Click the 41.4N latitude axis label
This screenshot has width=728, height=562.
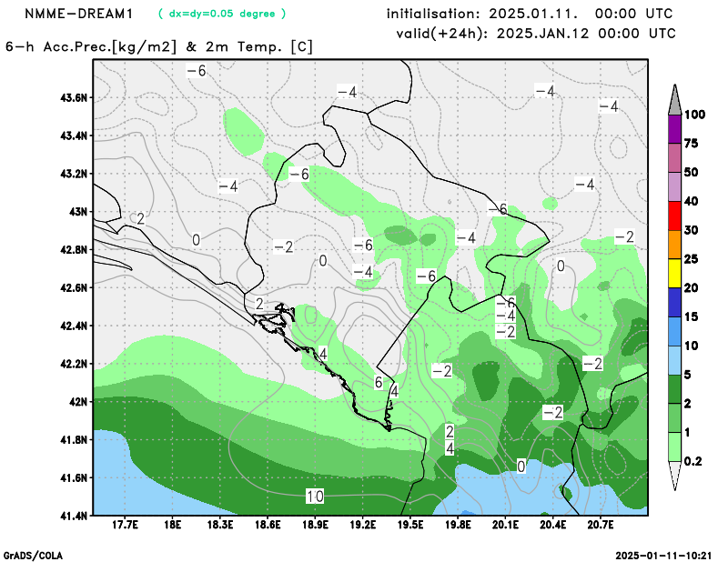[x=74, y=516]
